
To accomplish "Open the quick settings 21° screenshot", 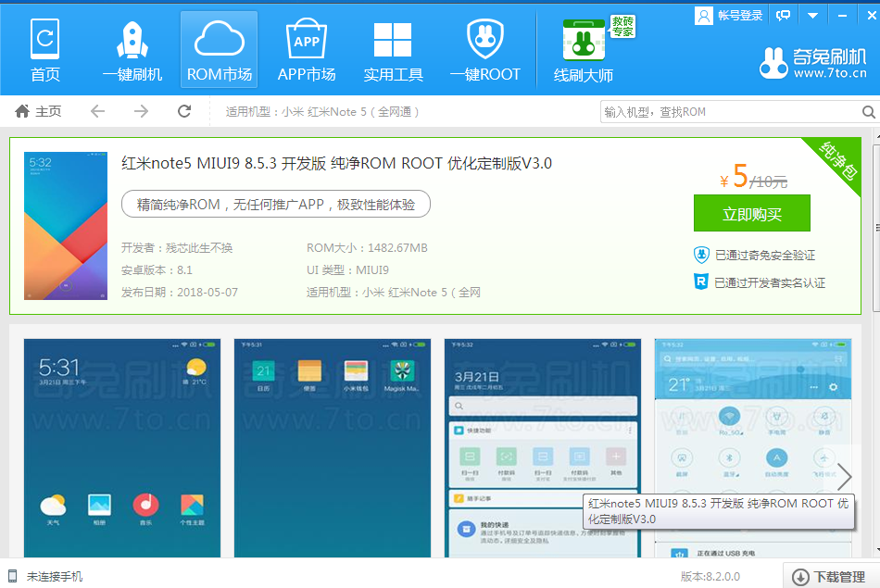I will [753, 448].
